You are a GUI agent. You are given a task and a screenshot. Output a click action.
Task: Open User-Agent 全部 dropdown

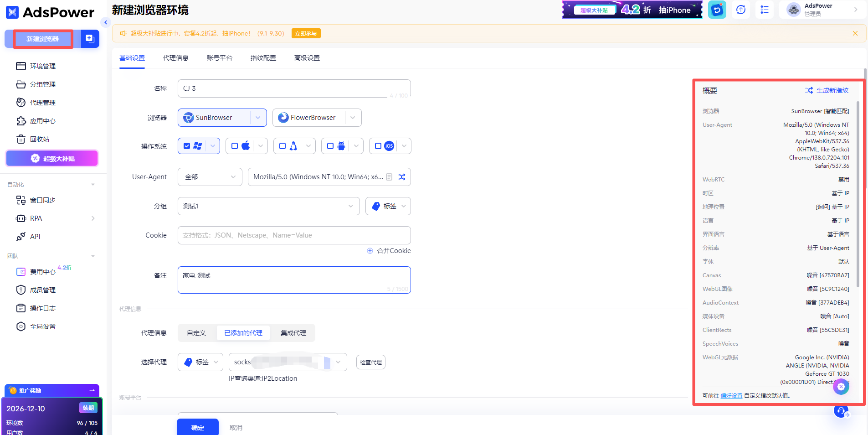point(210,177)
